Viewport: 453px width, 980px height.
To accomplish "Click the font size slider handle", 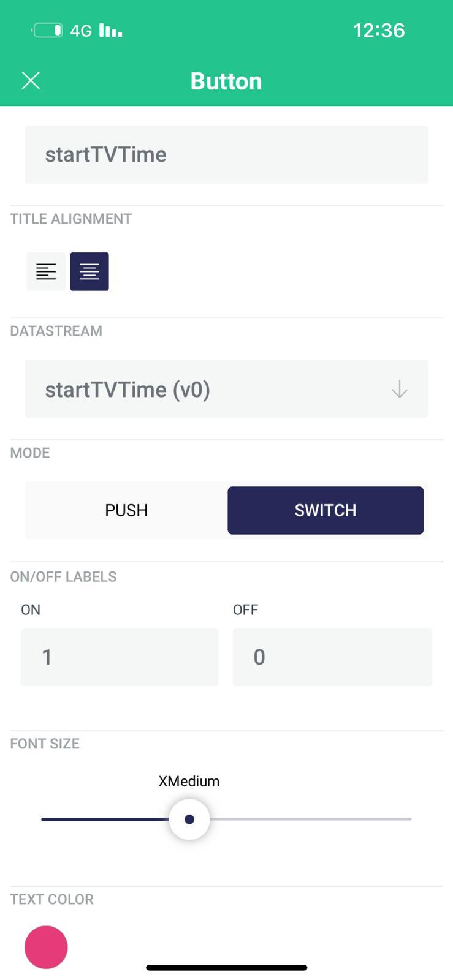I will (189, 819).
